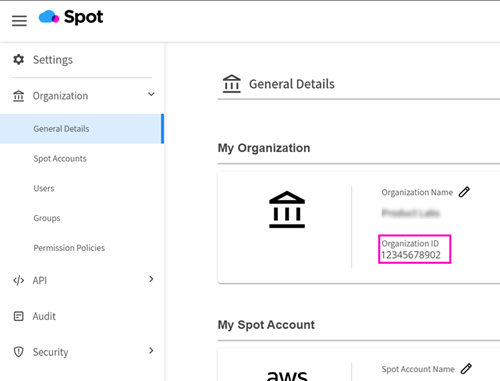Image resolution: width=500 pixels, height=381 pixels.
Task: Click the Security menu label
Action: tap(50, 352)
